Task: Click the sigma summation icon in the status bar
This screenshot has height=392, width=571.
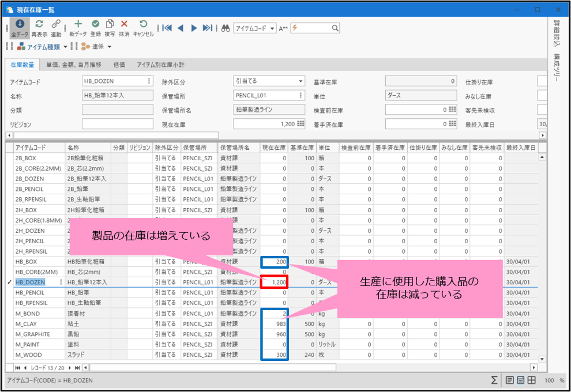Action: pyautogui.click(x=494, y=380)
